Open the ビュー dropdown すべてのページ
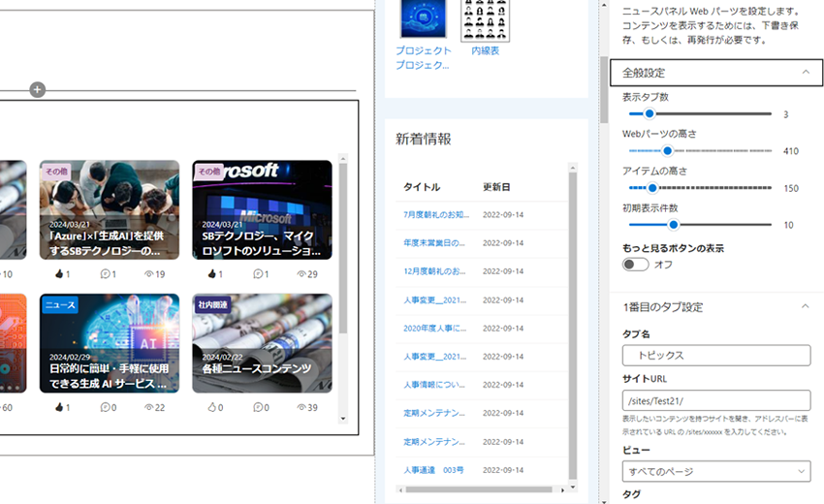 [x=716, y=471]
